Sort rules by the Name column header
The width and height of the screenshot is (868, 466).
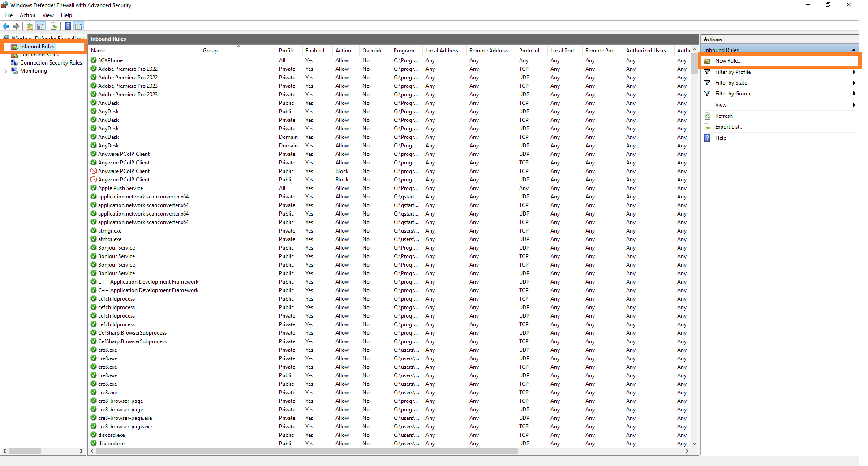(144, 51)
